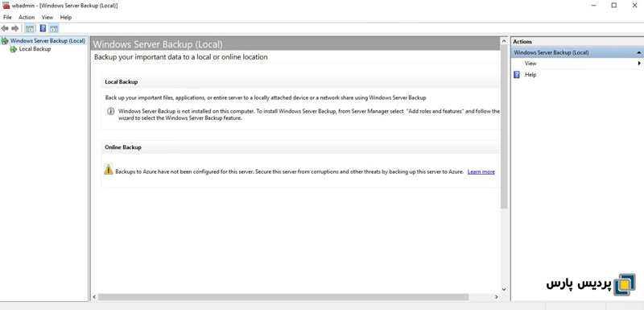Screen dimensions: 644x310
Task: Click the gray Windows Server Backup (Local) header
Action: [295, 44]
